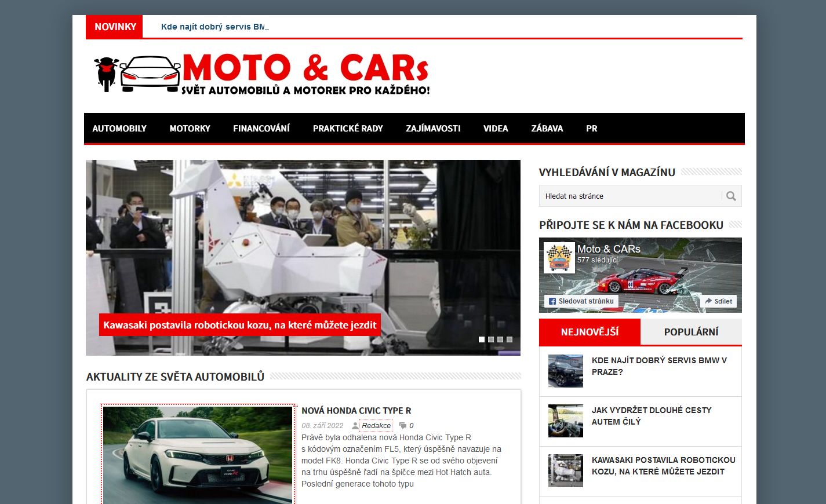The height and width of the screenshot is (504, 826).
Task: Open sidebar Kawasaki postavila robotickou kozu link
Action: coord(664,466)
